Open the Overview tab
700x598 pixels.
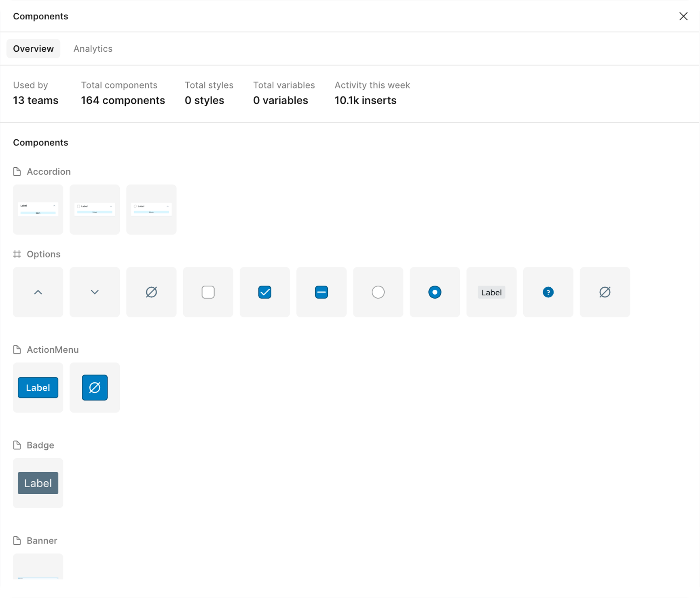click(33, 48)
